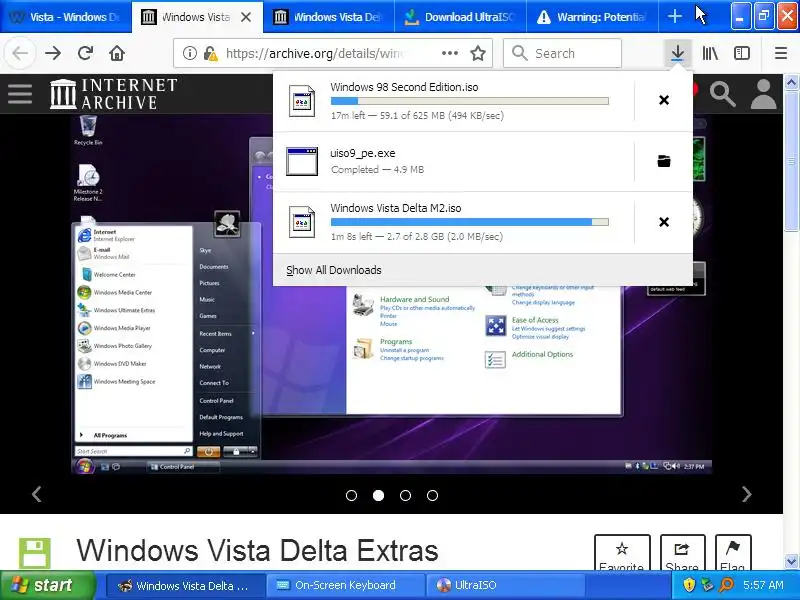800x600 pixels.
Task: Click the Windows 98 download progress bar
Action: tap(469, 101)
